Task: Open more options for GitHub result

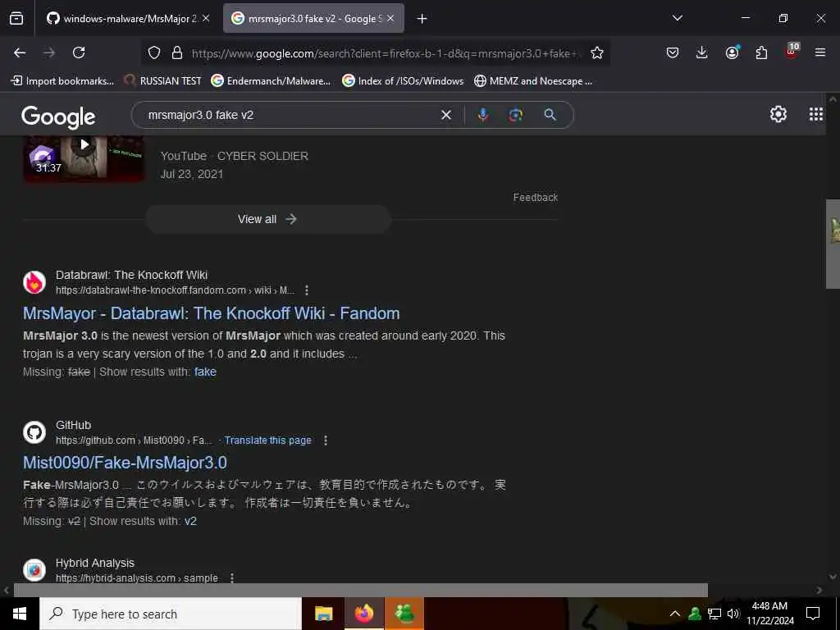Action: [325, 441]
